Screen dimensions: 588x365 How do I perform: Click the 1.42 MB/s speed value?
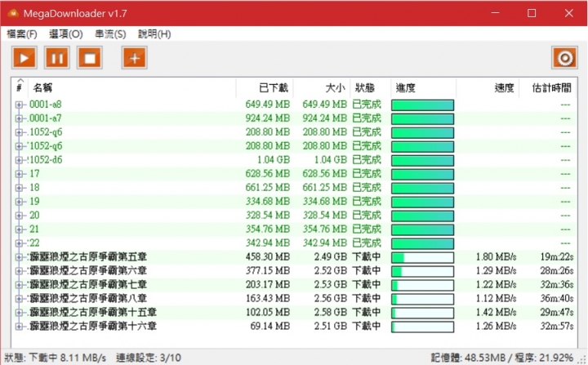click(497, 313)
